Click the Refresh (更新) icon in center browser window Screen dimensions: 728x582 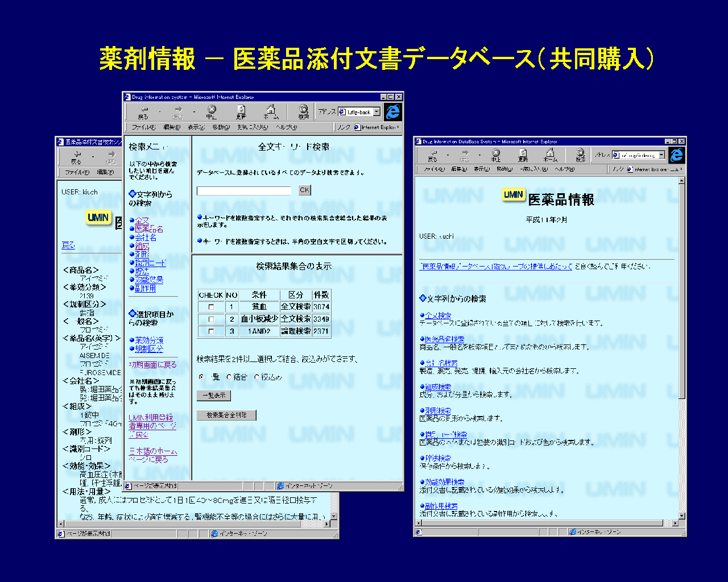tap(241, 111)
